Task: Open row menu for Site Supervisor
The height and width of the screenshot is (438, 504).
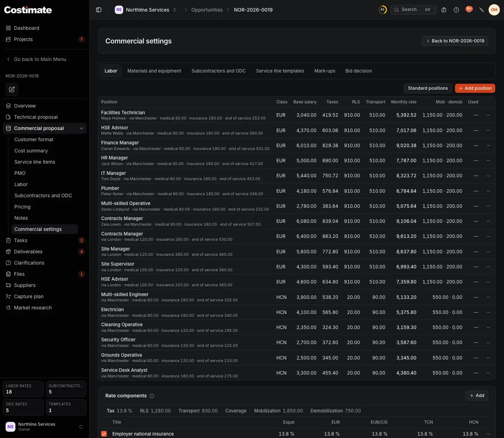Action: 488,267
